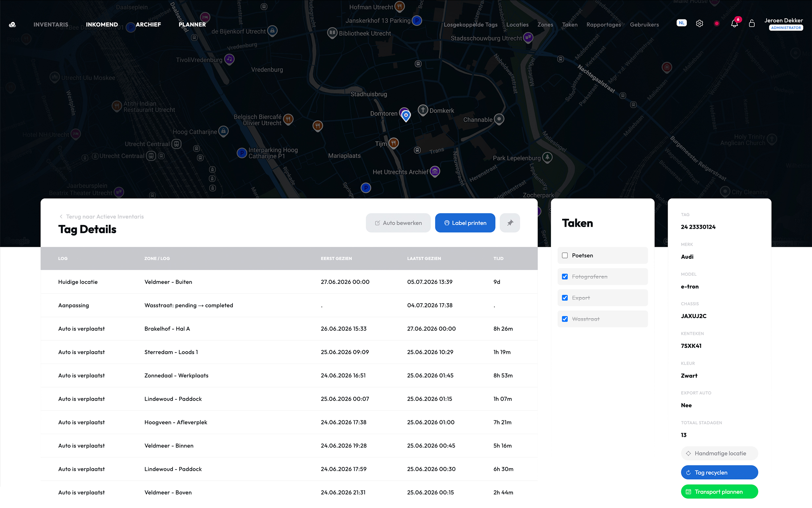Viewport: 812px width, 508px height.
Task: Open the ARCHIEF tab
Action: (x=148, y=25)
